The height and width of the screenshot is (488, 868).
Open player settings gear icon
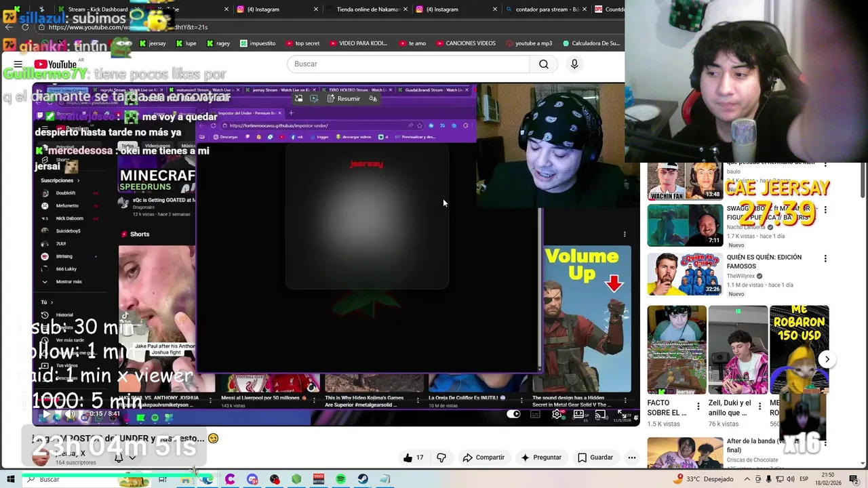[557, 414]
